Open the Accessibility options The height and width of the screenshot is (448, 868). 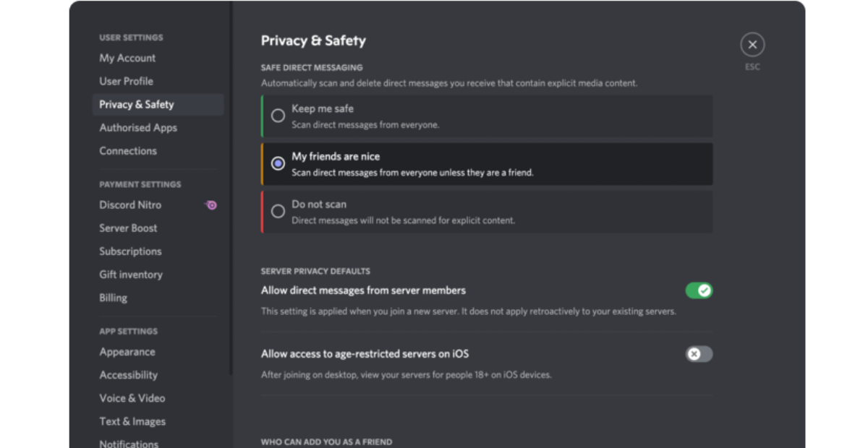129,375
